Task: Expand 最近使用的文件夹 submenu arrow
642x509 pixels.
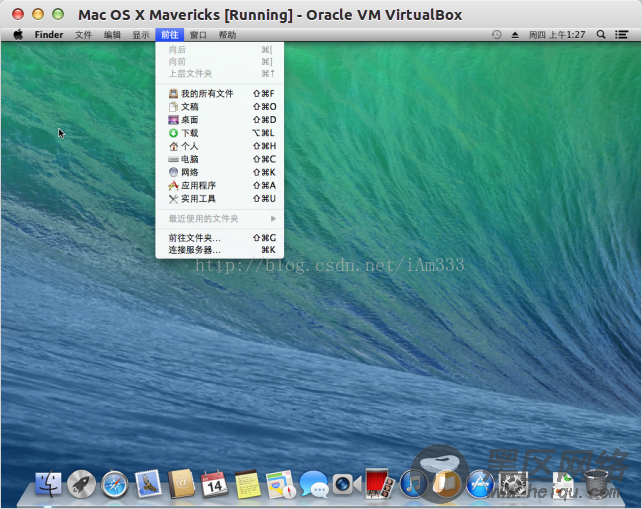Action: point(273,219)
